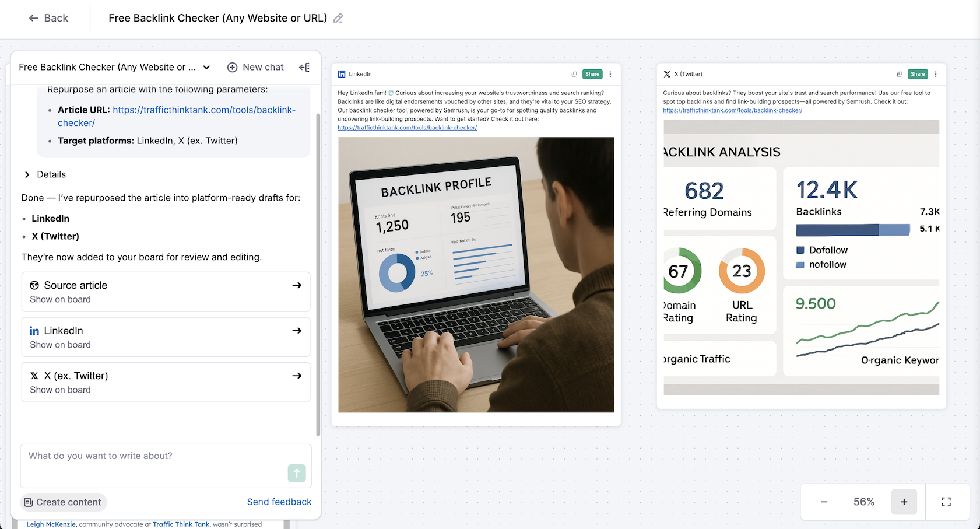Screen dimensions: 980x529
Task: Copy the X (Twitter) card content icon
Action: click(900, 74)
